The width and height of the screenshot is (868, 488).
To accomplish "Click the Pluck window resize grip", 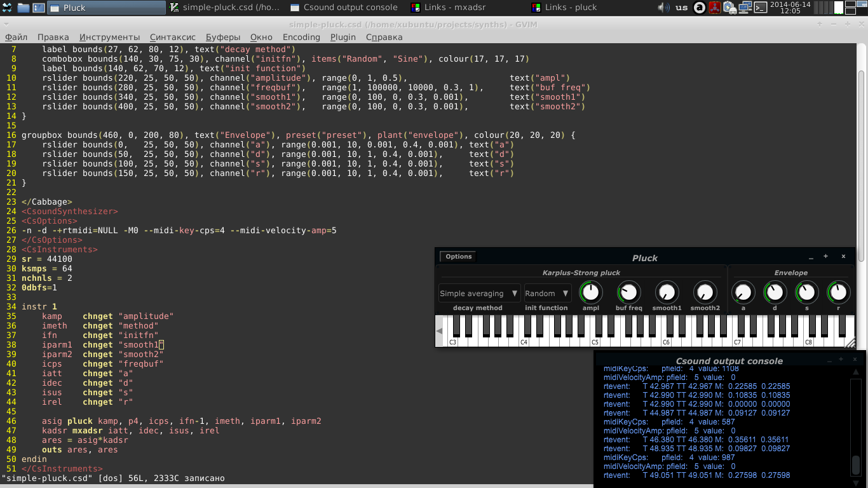I will click(850, 342).
